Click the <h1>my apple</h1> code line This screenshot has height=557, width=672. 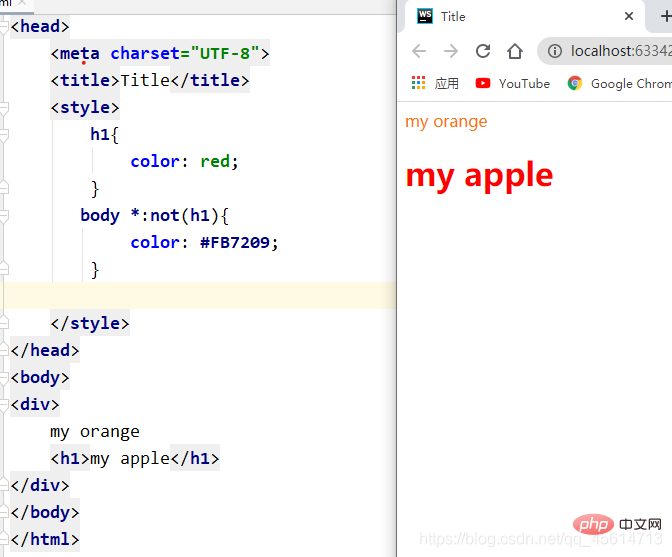point(135,458)
